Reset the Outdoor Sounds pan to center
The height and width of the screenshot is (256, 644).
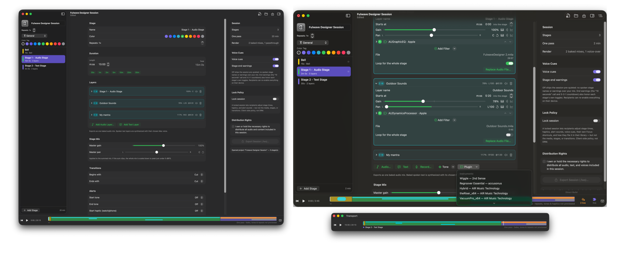[497, 107]
